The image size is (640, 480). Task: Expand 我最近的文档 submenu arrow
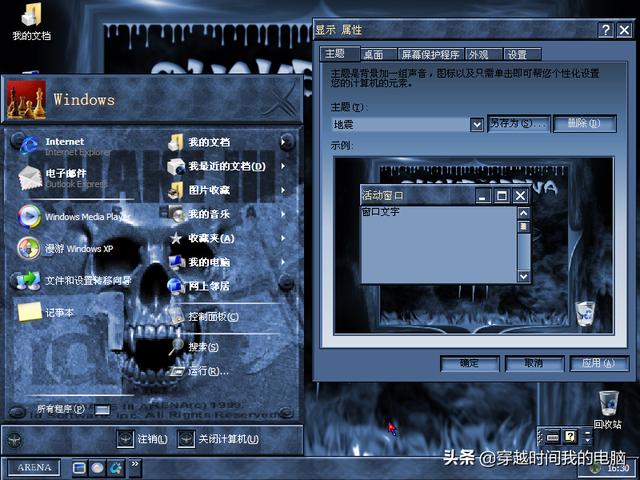pyautogui.click(x=283, y=166)
